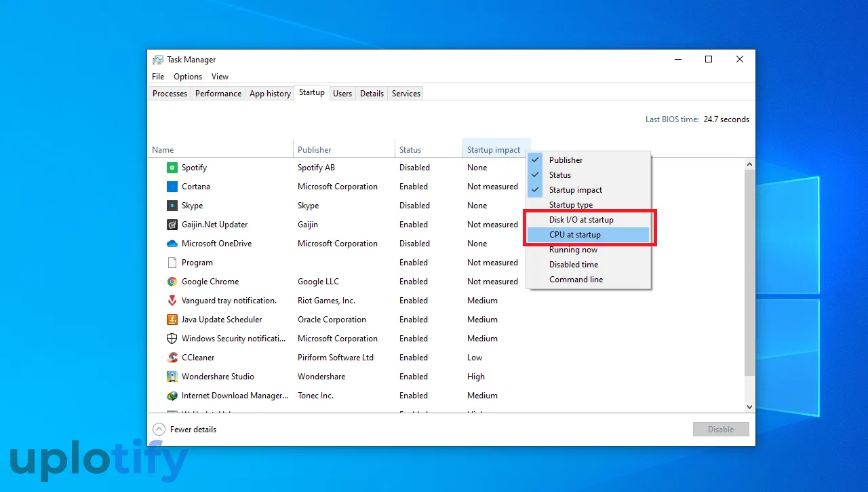Switch to the App history tab

270,94
